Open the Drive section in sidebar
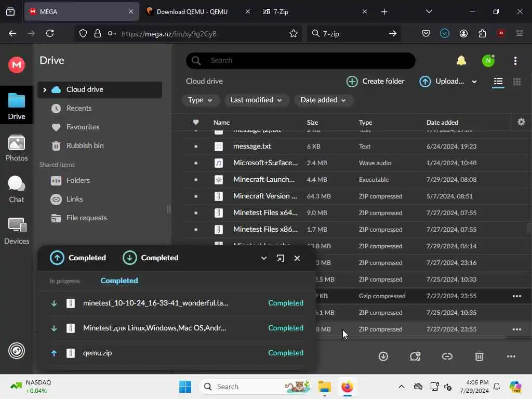This screenshot has height=399, width=532. 16,106
